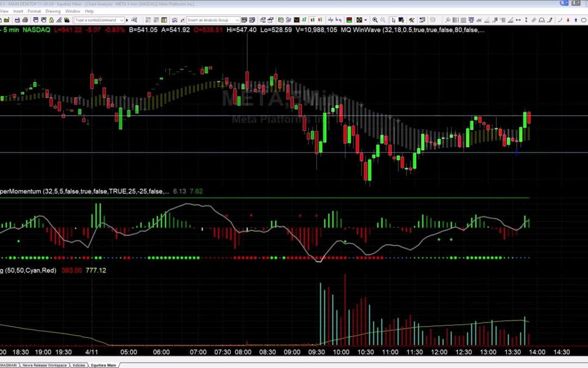This screenshot has height=368, width=588.
Task: Open the Format menu
Action: point(34,11)
